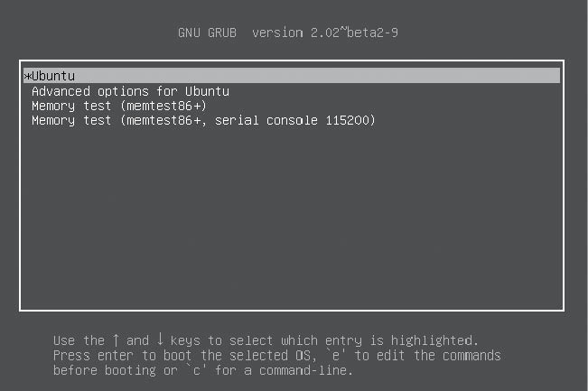The width and height of the screenshot is (588, 391).
Task: Click "Use the" at start of instructions
Action: coord(79,340)
